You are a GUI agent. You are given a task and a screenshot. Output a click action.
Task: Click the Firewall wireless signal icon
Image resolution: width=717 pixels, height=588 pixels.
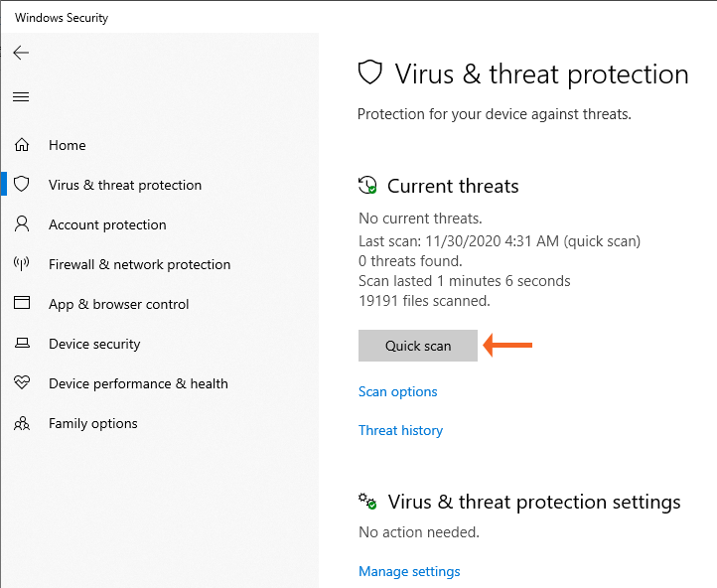tap(21, 264)
